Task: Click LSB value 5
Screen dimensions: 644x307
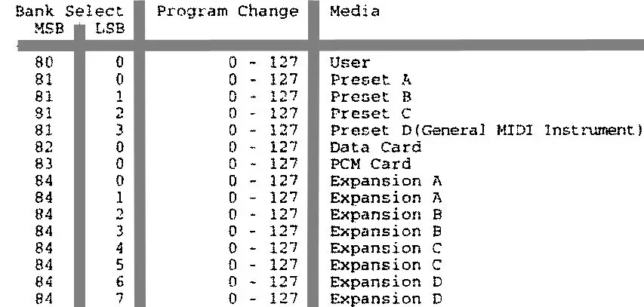Action: [x=118, y=265]
